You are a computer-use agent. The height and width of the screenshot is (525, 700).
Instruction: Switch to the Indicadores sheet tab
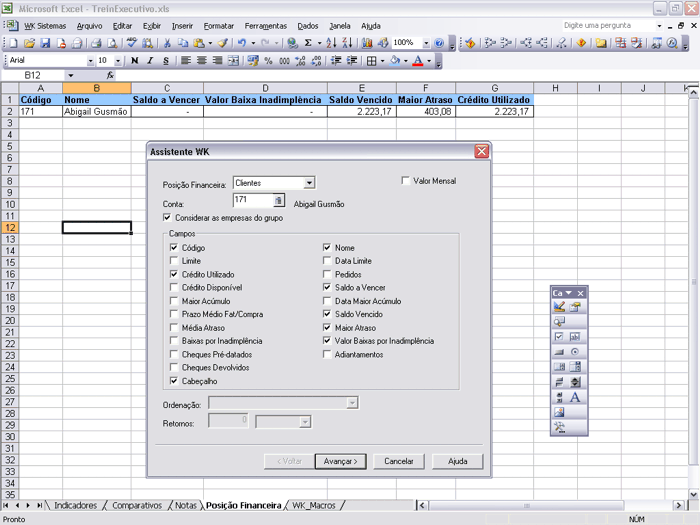click(75, 506)
